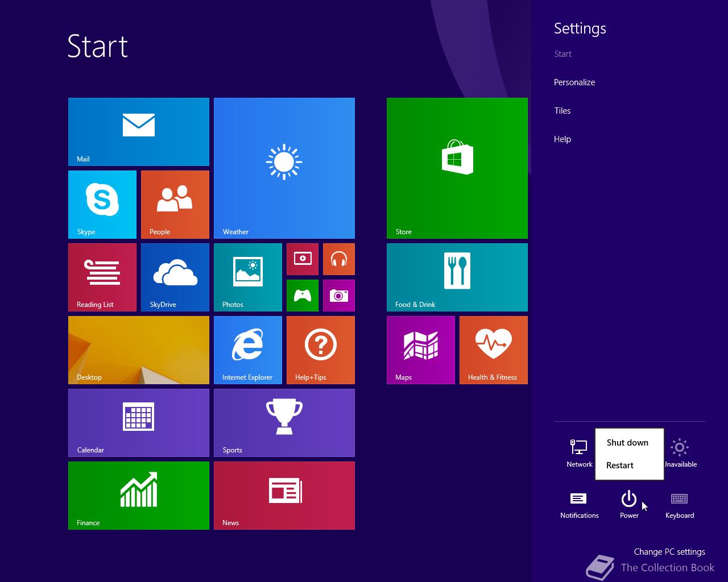Open the Photos tile
Screen dimensions: 728x582
tap(248, 277)
